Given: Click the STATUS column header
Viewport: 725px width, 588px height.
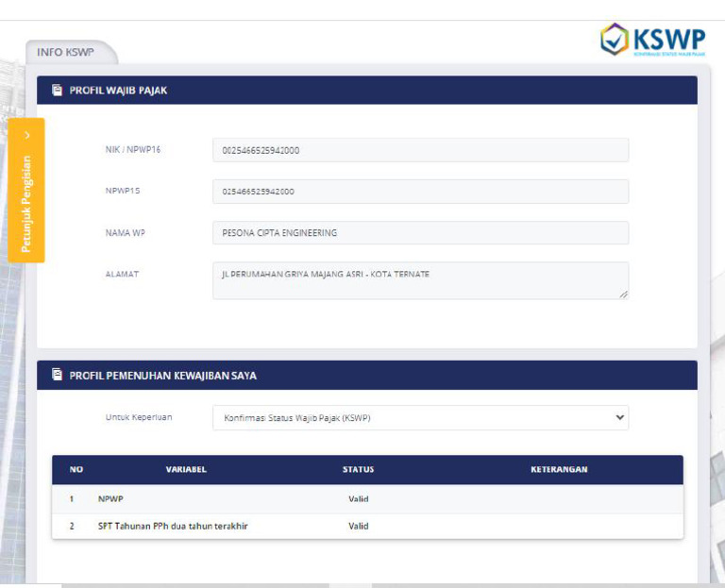Looking at the screenshot, I should pyautogui.click(x=358, y=470).
